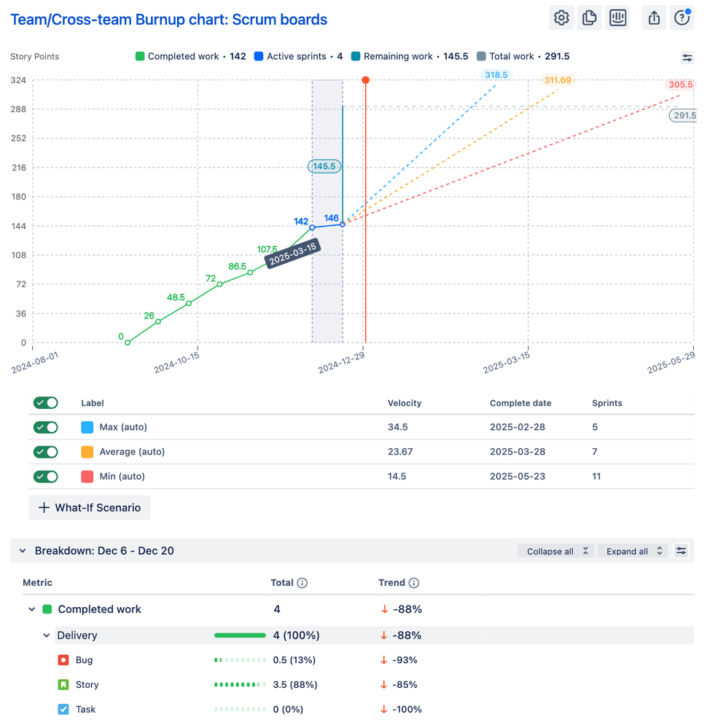The height and width of the screenshot is (728, 707).
Task: Click the green Delivery progress bar
Action: point(240,635)
